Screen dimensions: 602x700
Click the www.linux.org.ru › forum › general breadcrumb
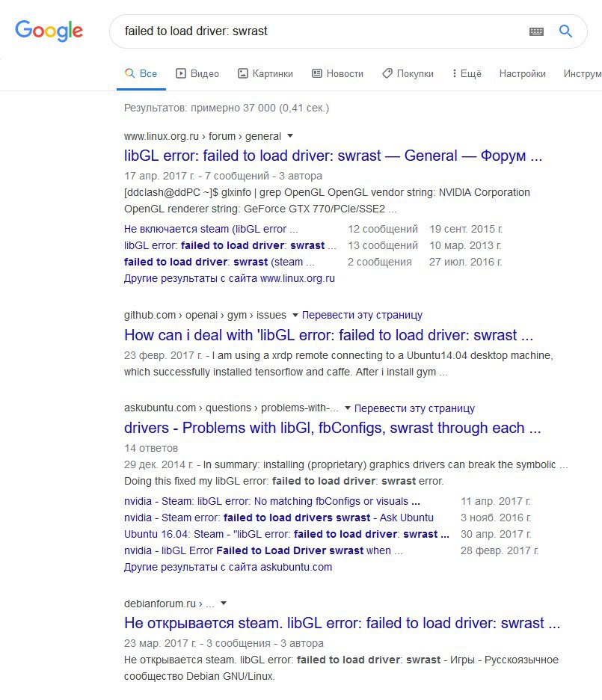(203, 136)
